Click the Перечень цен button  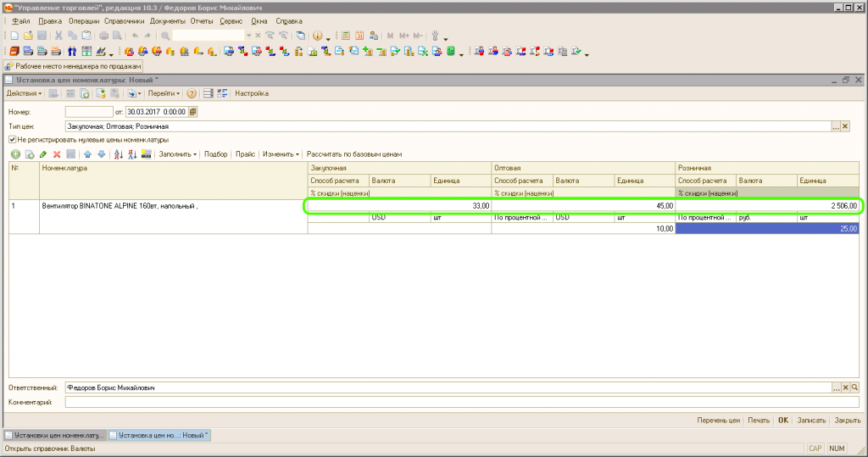718,421
